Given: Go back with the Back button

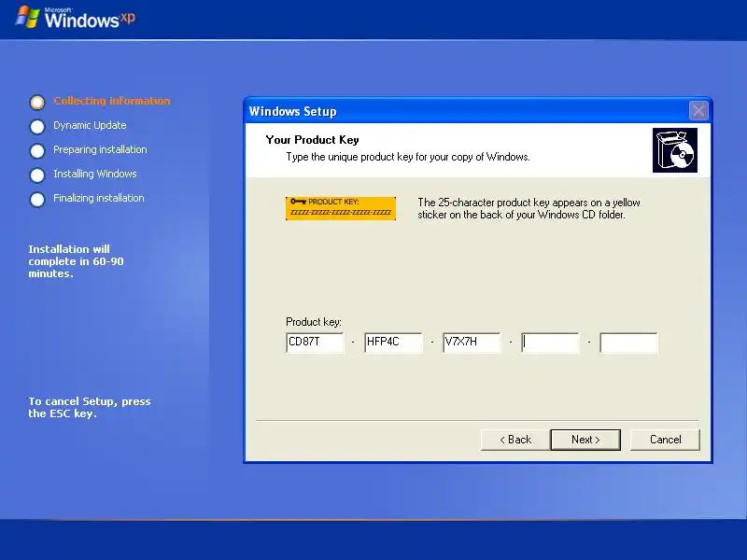Looking at the screenshot, I should 515,440.
